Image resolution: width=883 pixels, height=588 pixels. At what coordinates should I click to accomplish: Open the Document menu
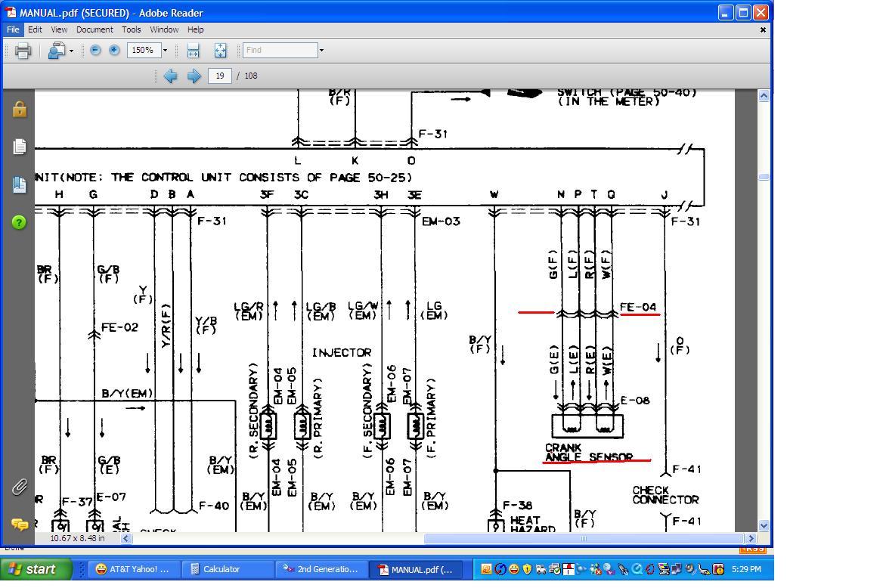(x=94, y=29)
